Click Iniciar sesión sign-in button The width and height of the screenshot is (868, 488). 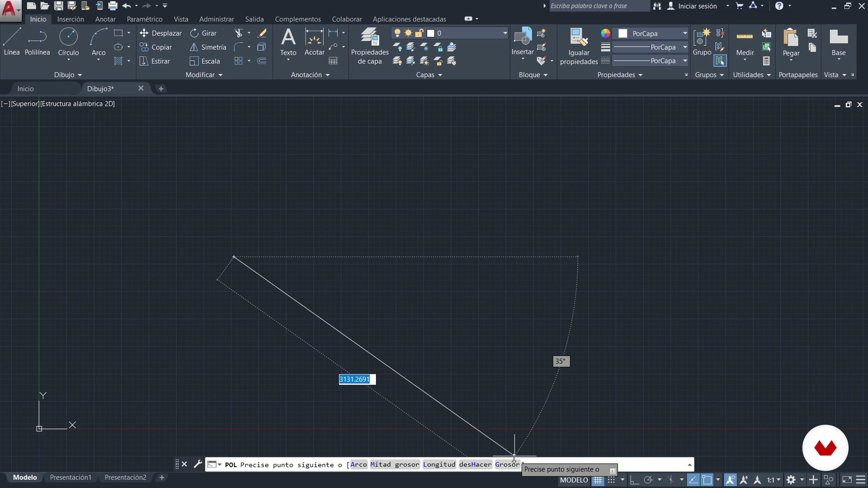pos(697,6)
